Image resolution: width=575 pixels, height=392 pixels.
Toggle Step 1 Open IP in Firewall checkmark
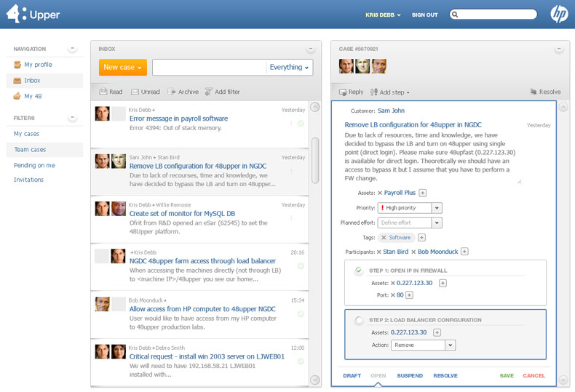tap(359, 271)
